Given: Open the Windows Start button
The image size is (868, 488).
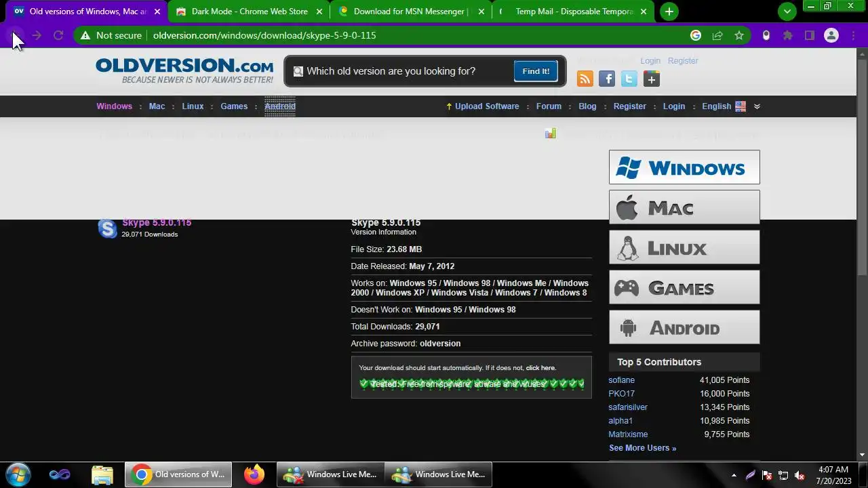Looking at the screenshot, I should click(18, 474).
